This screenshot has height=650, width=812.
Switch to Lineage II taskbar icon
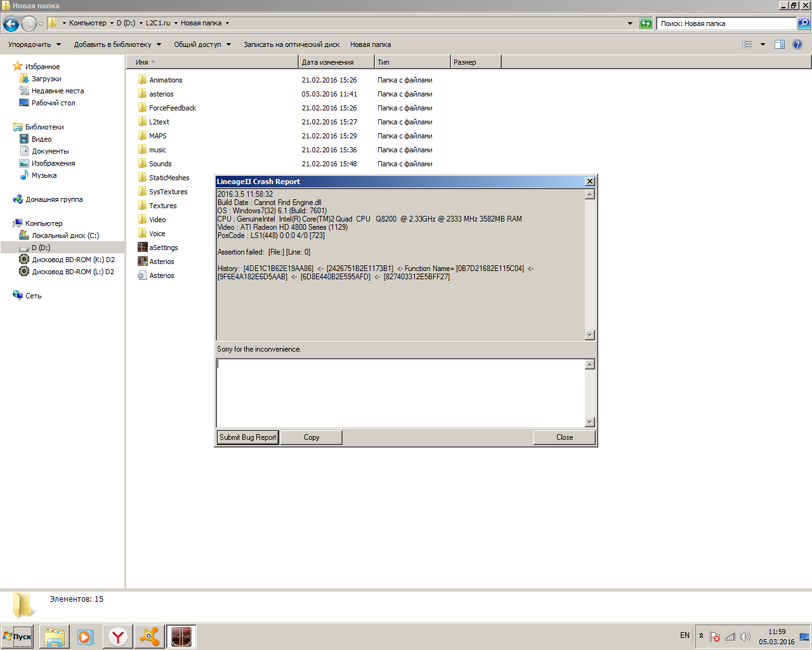(181, 637)
